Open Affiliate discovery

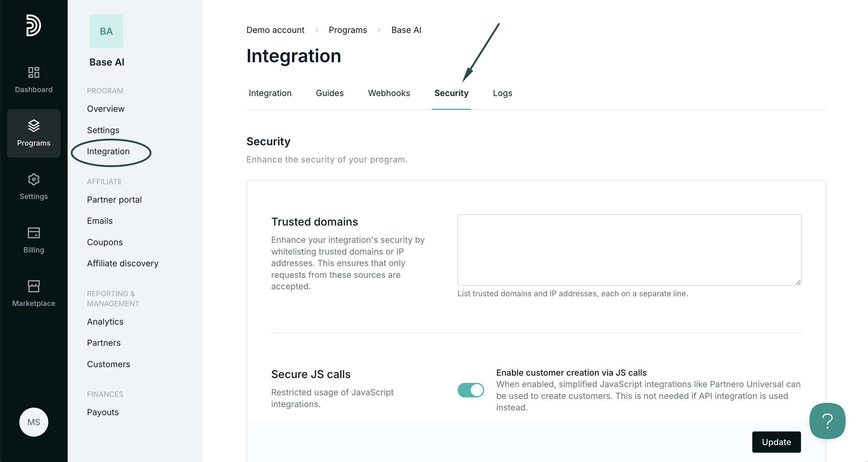[123, 263]
